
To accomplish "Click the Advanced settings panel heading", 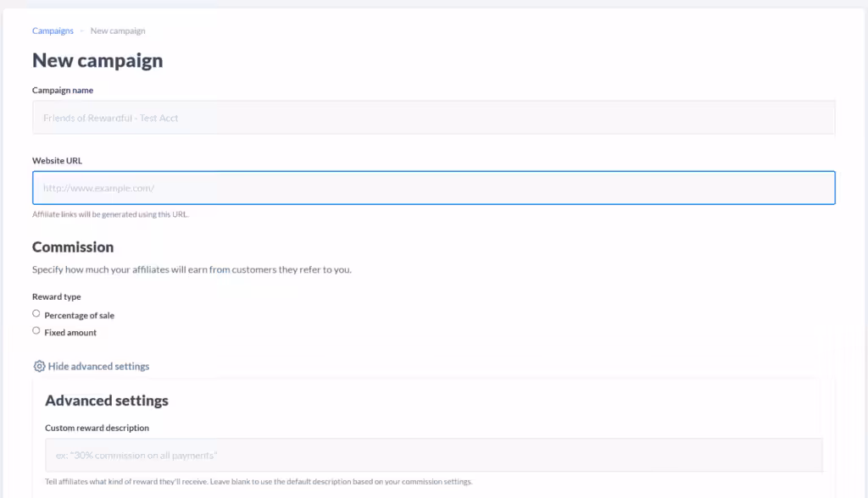I will click(x=107, y=401).
